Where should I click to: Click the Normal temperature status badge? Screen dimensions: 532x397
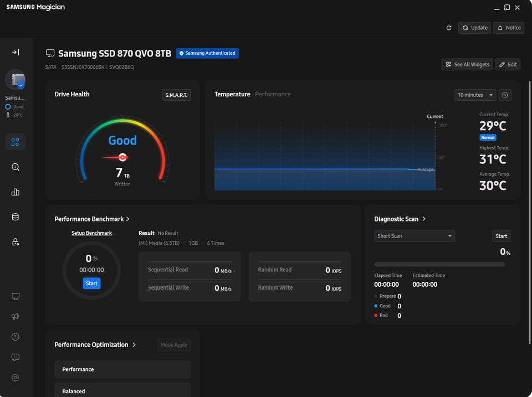pyautogui.click(x=488, y=137)
